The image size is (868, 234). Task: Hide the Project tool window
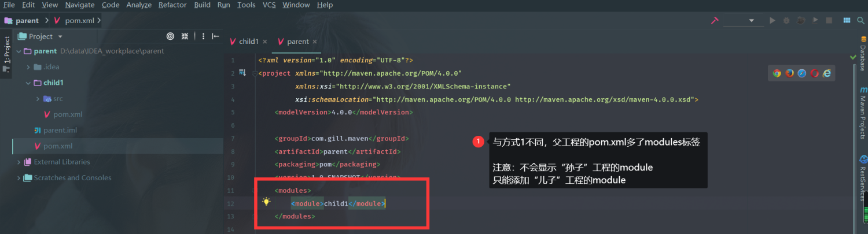[x=216, y=36]
